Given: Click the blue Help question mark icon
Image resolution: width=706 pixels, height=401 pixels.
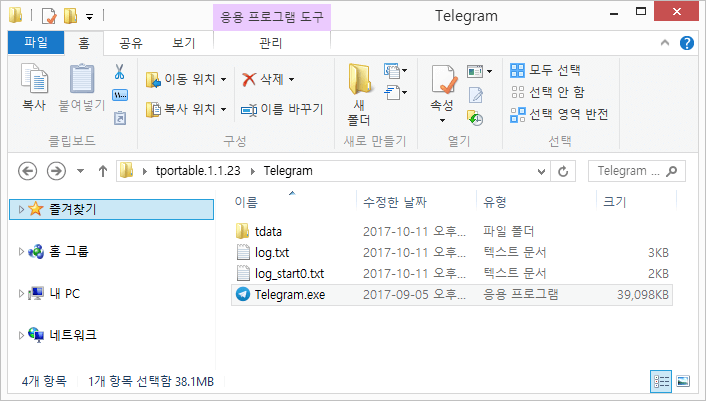Looking at the screenshot, I should pos(687,43).
